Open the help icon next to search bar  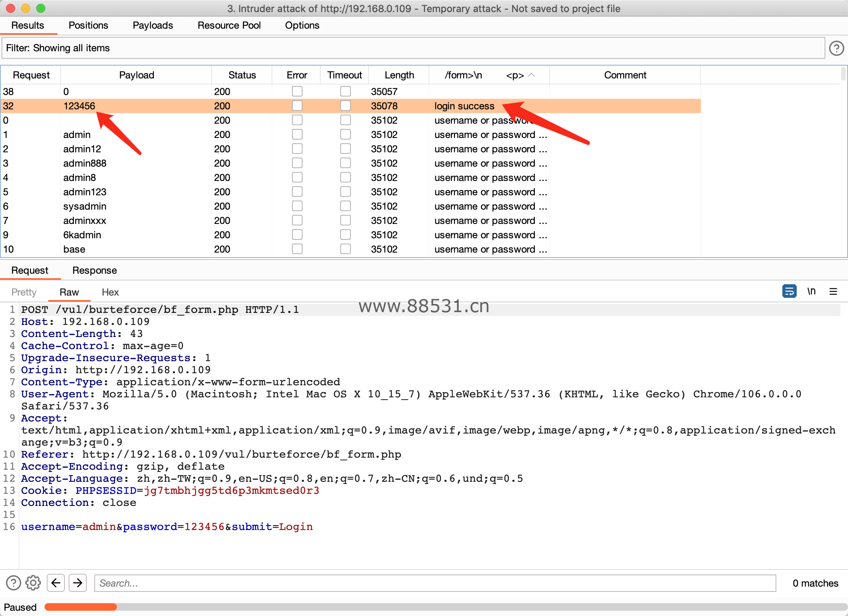(14, 583)
